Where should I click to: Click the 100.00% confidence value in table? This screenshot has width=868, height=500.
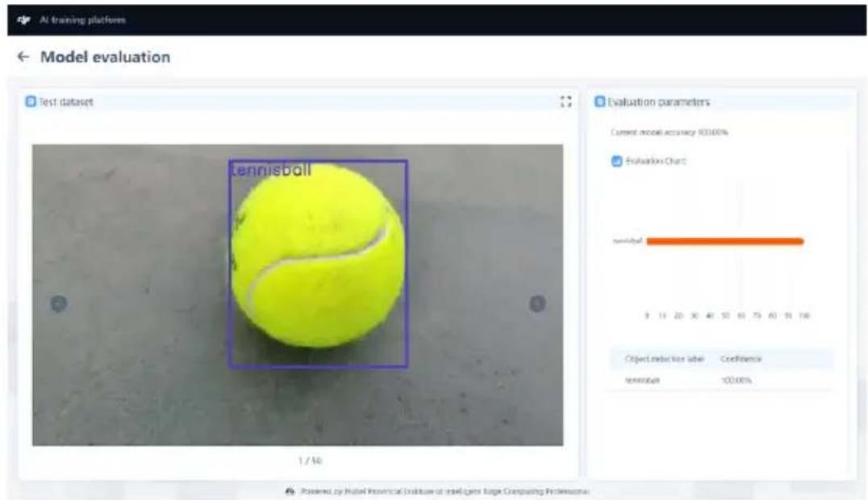pos(737,381)
